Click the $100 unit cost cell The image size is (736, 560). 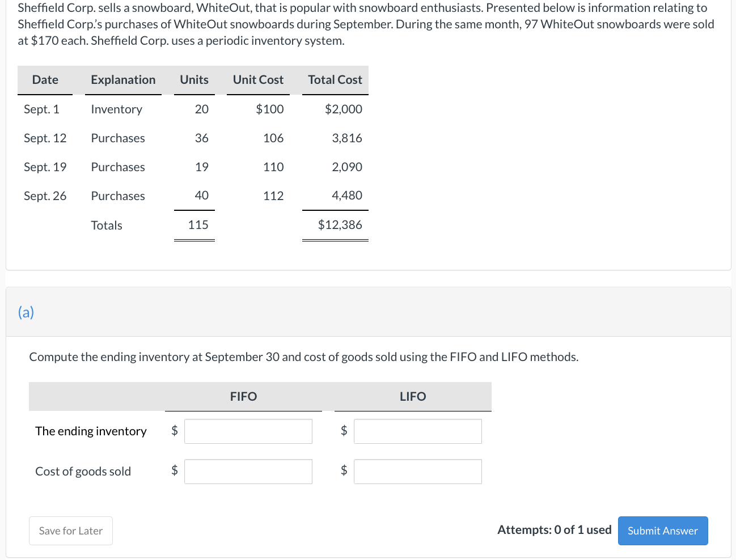coord(270,109)
